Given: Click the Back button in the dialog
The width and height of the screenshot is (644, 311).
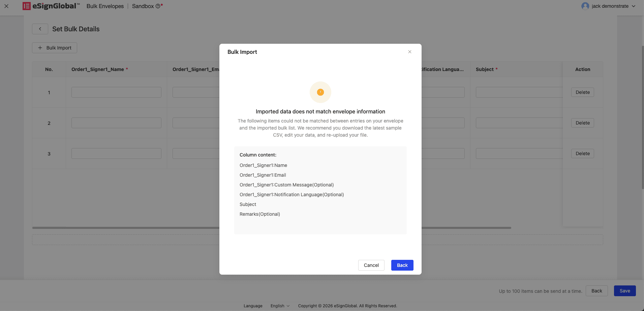Looking at the screenshot, I should point(402,265).
